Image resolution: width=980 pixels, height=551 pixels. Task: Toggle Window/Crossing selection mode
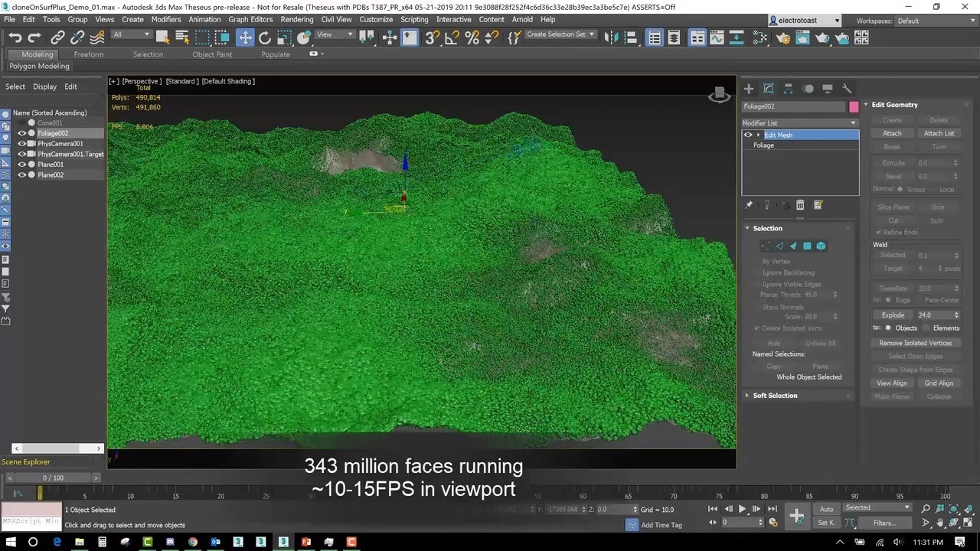point(222,37)
